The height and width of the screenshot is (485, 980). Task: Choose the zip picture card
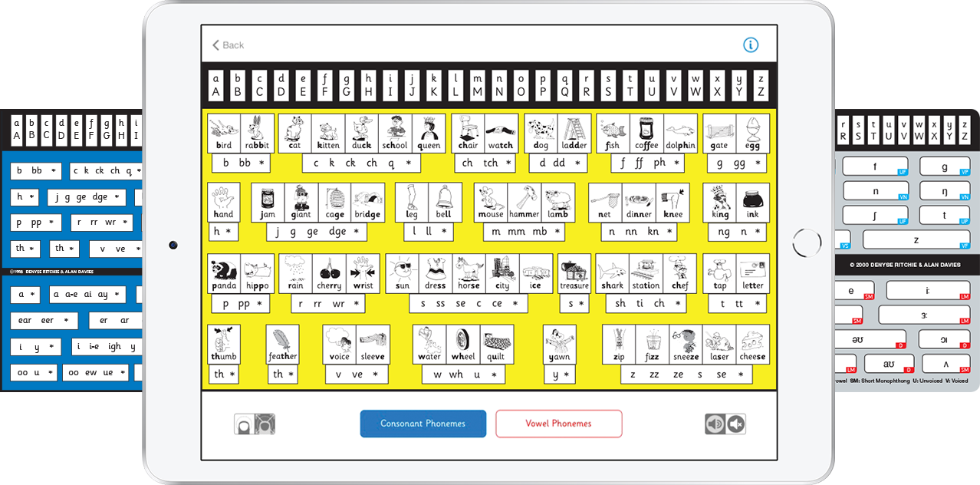619,344
